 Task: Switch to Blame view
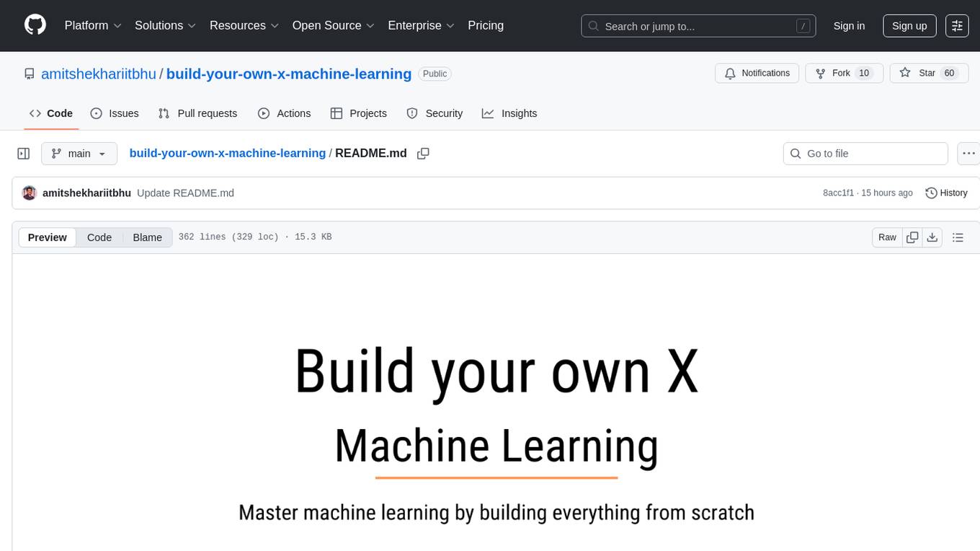pyautogui.click(x=147, y=237)
